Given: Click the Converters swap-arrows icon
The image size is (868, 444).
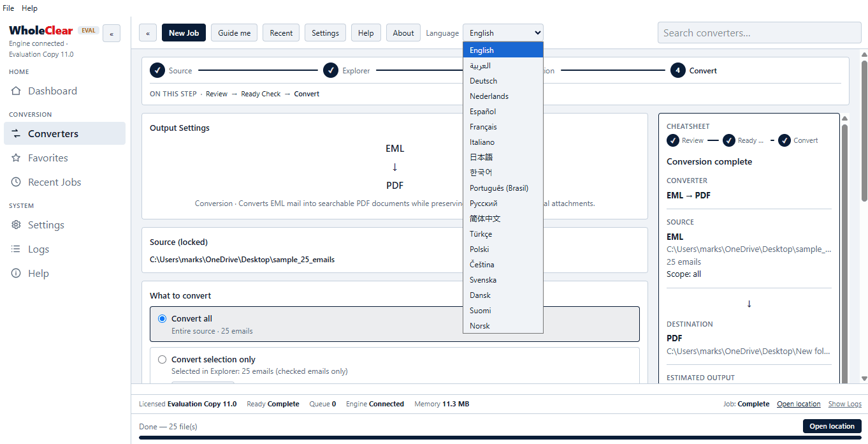Looking at the screenshot, I should click(x=17, y=134).
